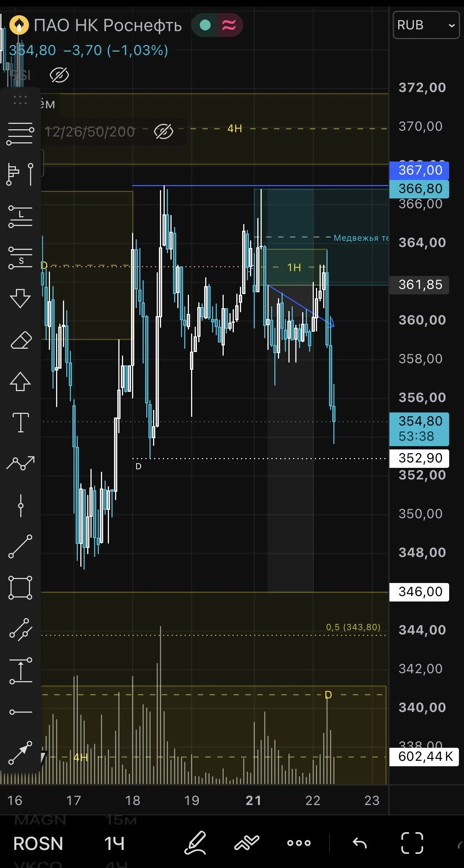Image resolution: width=464 pixels, height=868 pixels.
Task: Choose the polyline with arrow tool
Action: pos(21,463)
